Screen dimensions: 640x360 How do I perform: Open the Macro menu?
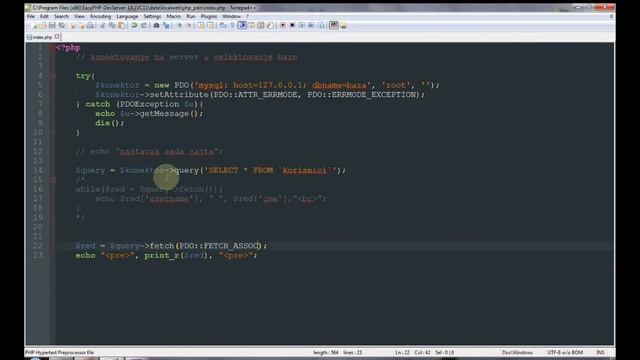(x=173, y=16)
